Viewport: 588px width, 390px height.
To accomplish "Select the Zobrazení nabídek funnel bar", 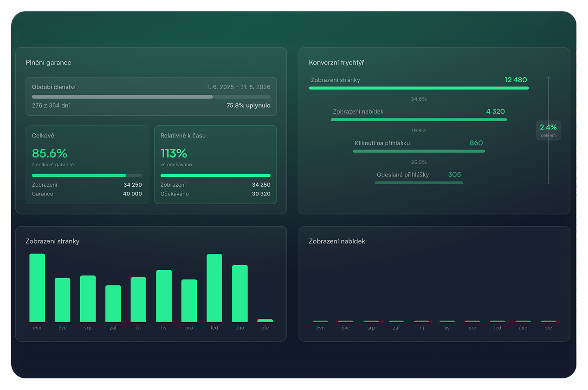I will tap(419, 119).
